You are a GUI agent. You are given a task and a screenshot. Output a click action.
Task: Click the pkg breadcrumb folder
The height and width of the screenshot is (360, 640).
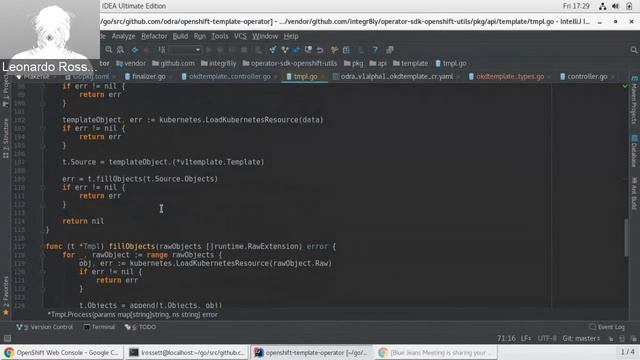[x=353, y=63]
